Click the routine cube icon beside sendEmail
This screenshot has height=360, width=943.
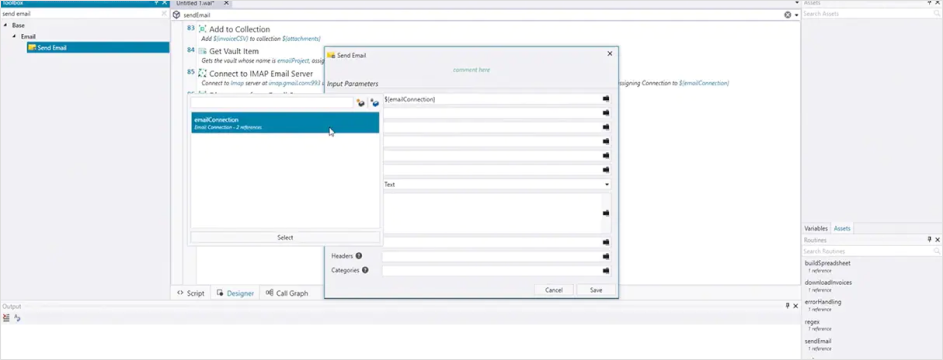coord(176,14)
